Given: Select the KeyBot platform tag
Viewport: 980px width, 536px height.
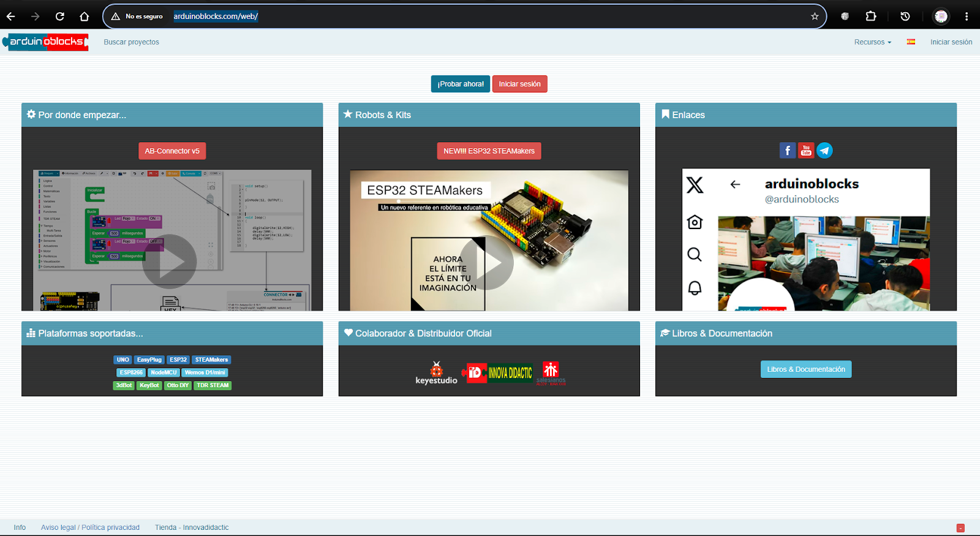Looking at the screenshot, I should coord(149,385).
